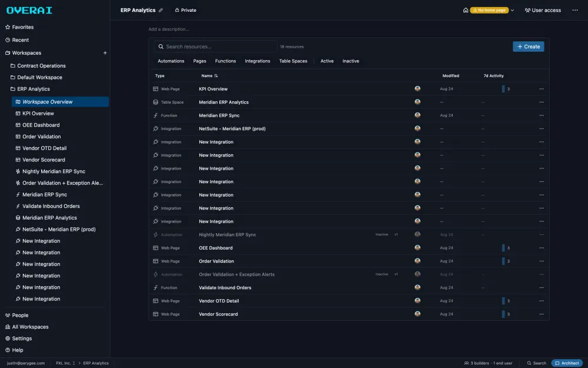The width and height of the screenshot is (588, 368).
Task: Open Nightly Meridian ERP Sync in sidebar
Action: (x=51, y=171)
